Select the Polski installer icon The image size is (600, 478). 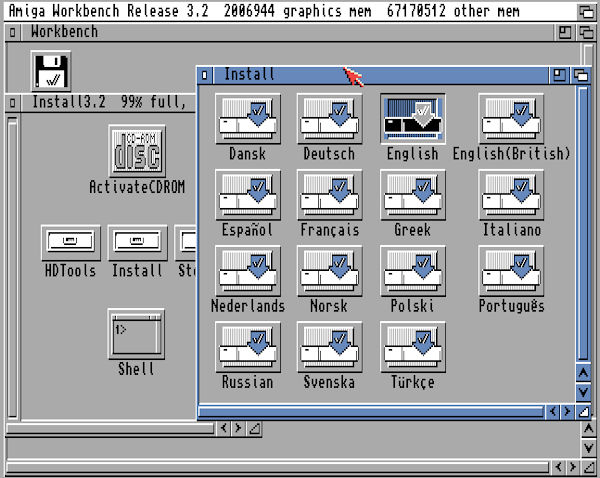coord(412,271)
